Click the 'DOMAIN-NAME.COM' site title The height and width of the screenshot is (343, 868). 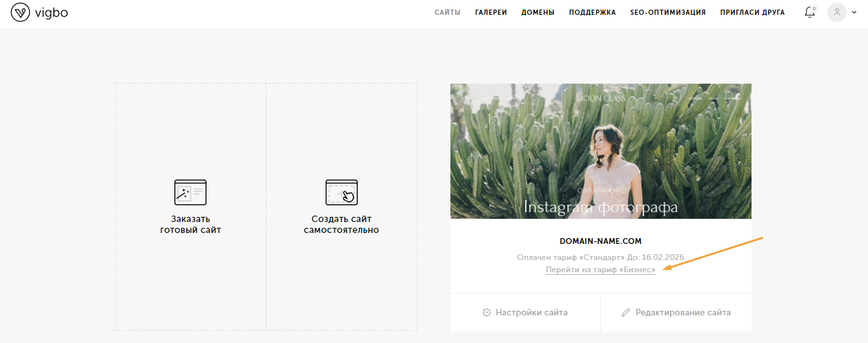(x=601, y=241)
